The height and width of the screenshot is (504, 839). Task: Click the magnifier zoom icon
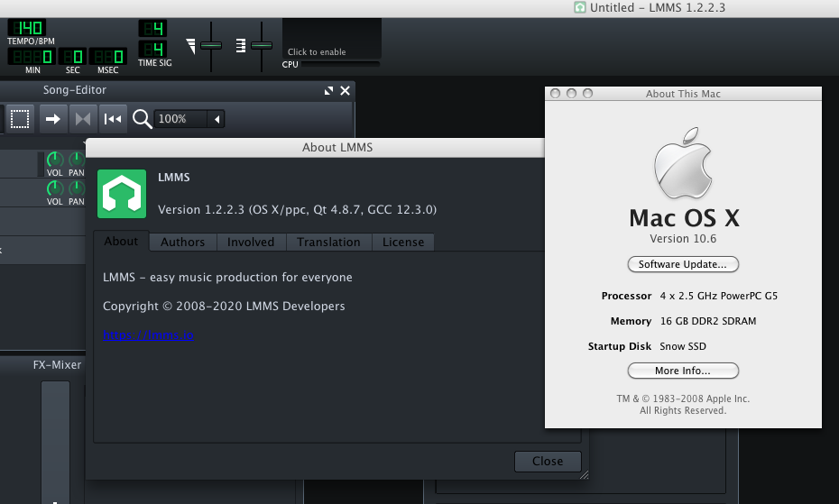click(x=142, y=119)
